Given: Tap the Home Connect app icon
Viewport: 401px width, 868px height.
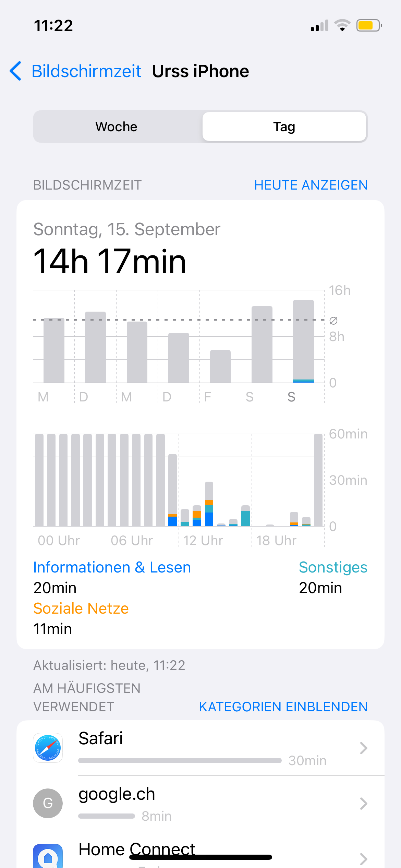Looking at the screenshot, I should tap(48, 857).
